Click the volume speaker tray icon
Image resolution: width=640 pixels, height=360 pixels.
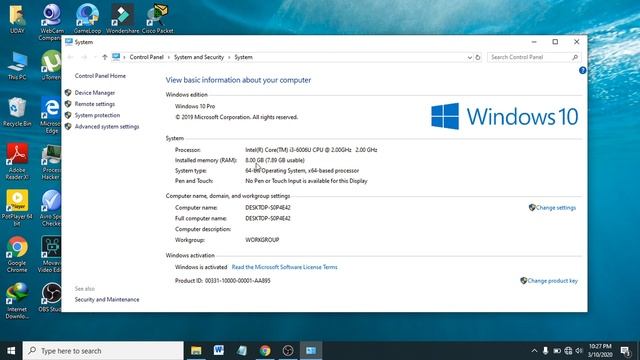tap(579, 351)
